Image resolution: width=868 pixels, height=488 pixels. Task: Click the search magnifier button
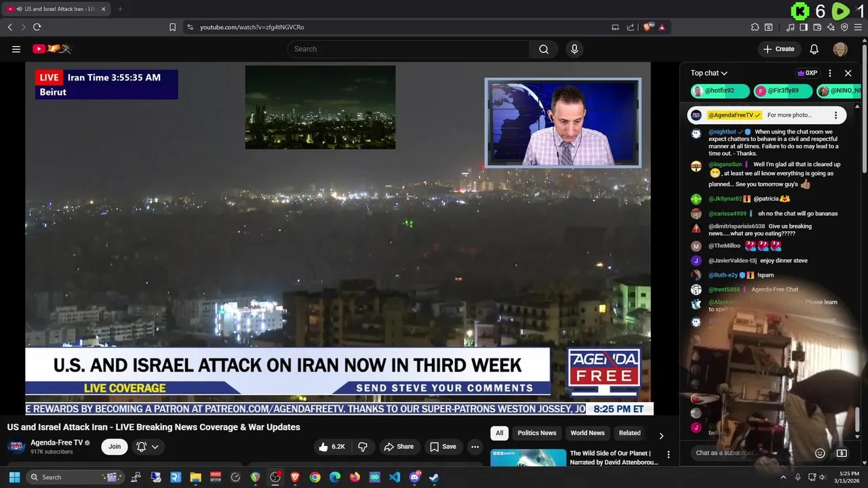544,49
